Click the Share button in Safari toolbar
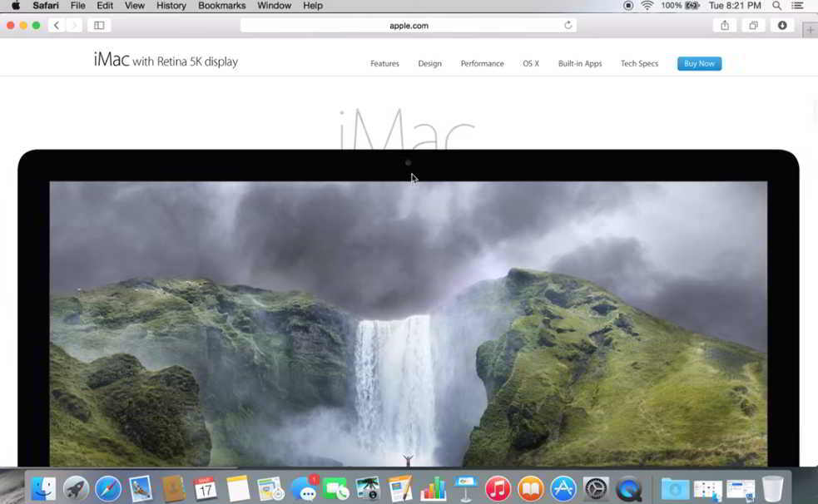The image size is (818, 504). [725, 25]
